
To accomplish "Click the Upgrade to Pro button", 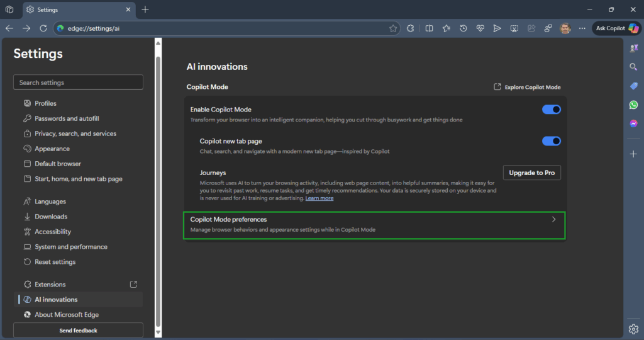I will pyautogui.click(x=531, y=173).
